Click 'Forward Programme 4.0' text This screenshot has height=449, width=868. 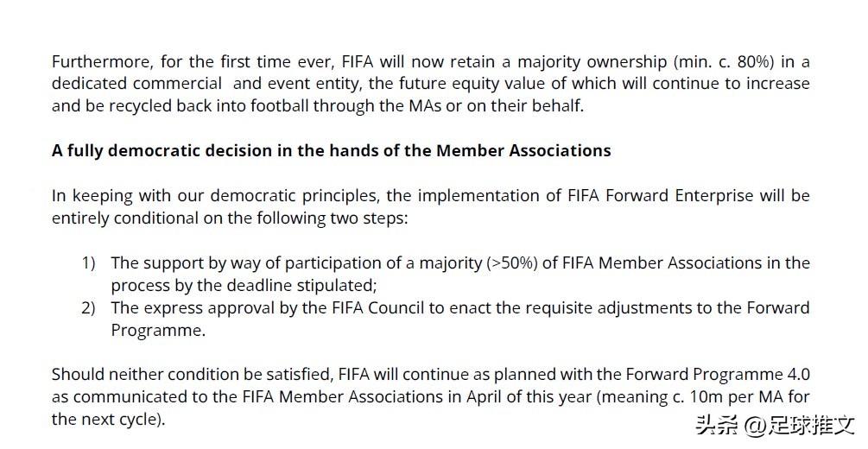pos(718,375)
